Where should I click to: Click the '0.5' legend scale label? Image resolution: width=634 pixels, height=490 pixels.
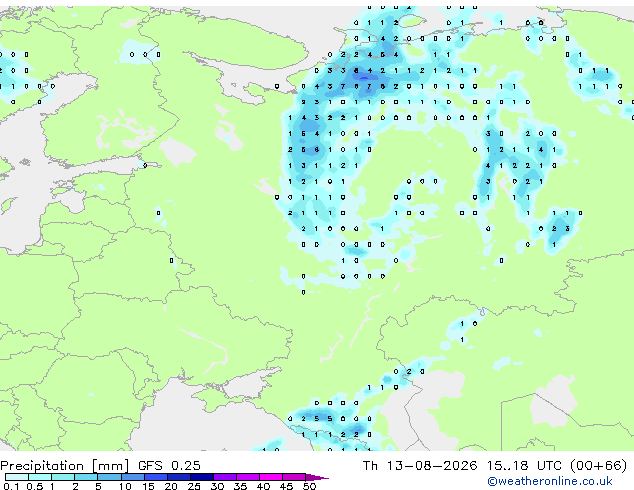(34, 486)
